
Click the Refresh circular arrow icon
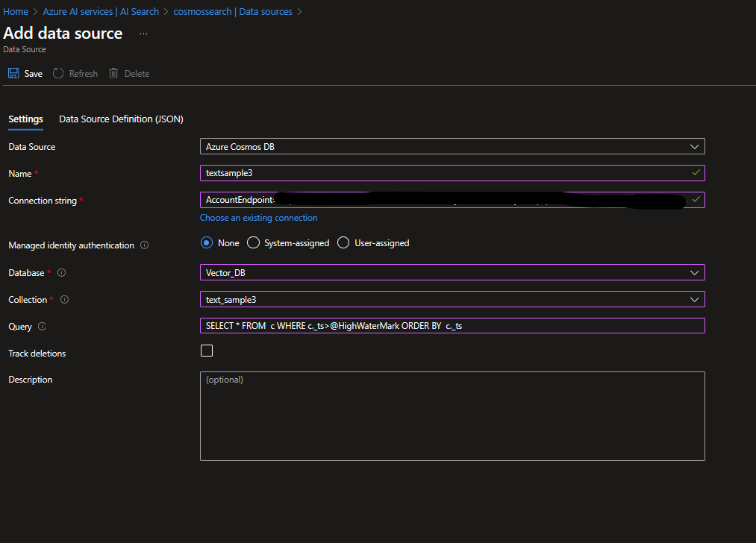tap(58, 73)
